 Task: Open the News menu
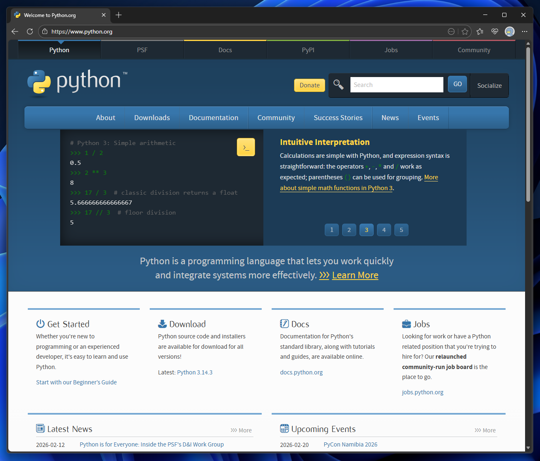pos(390,118)
